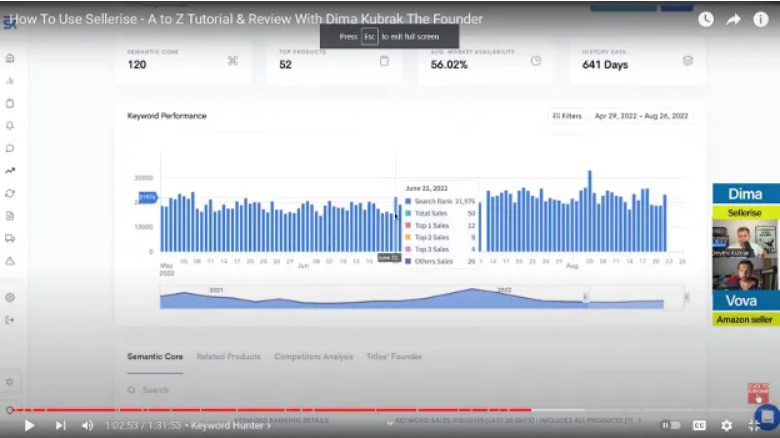Open the chat bubble icon in sidebar
The width and height of the screenshot is (780, 438).
point(10,148)
